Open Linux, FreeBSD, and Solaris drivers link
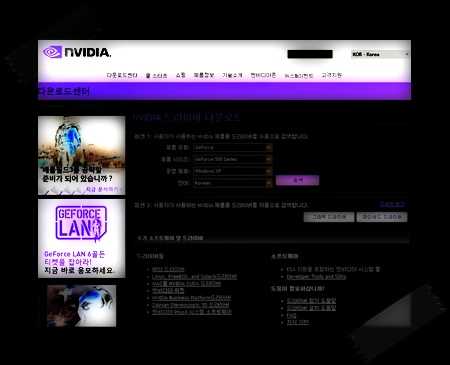This screenshot has width=450, height=365. [194, 277]
